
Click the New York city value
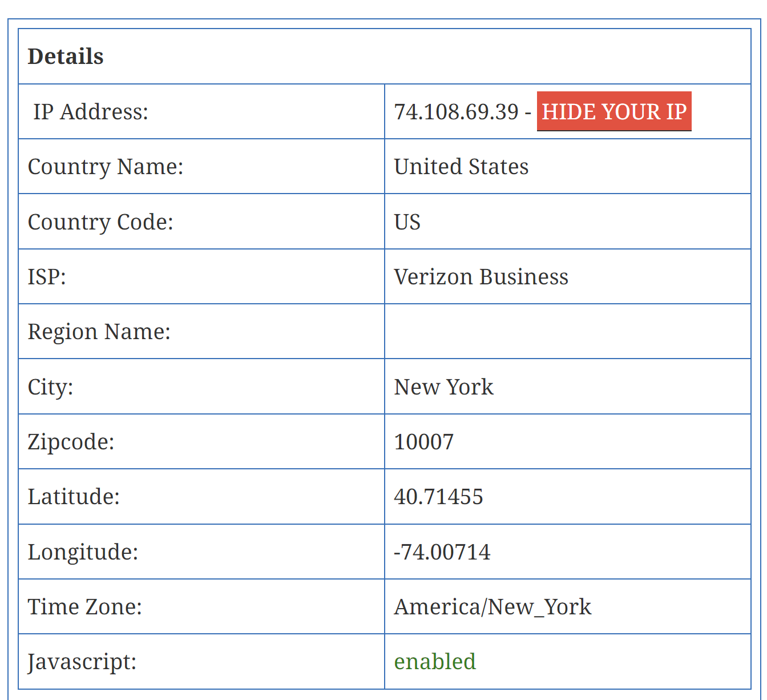443,387
